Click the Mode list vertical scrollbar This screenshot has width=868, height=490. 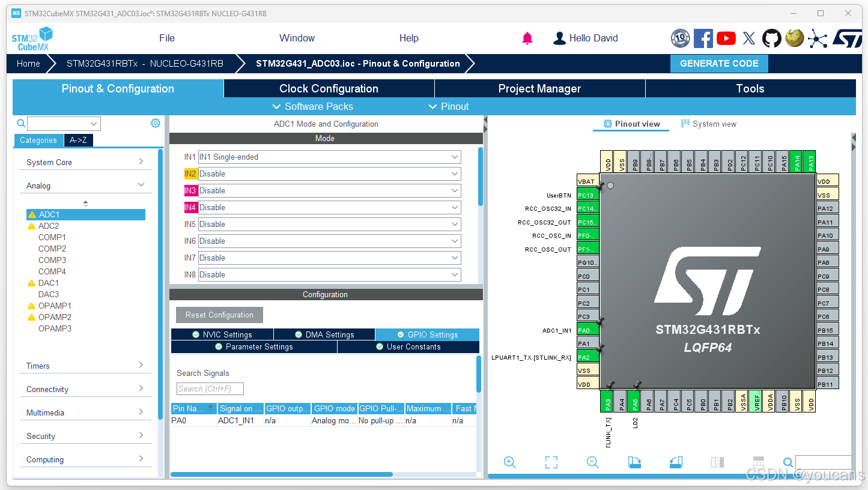click(481, 177)
